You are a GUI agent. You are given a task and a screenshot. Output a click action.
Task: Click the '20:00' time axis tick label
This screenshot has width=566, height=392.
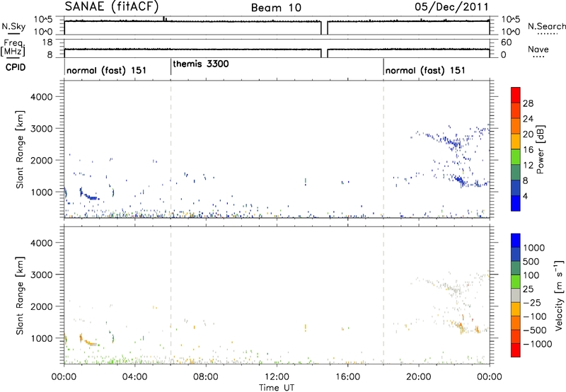[419, 377]
